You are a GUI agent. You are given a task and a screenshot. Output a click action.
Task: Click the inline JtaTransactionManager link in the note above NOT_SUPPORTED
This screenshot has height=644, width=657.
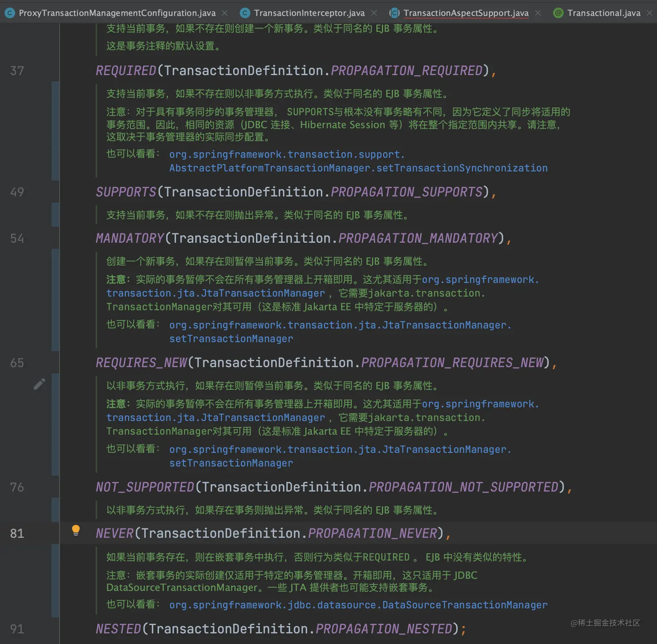point(216,418)
